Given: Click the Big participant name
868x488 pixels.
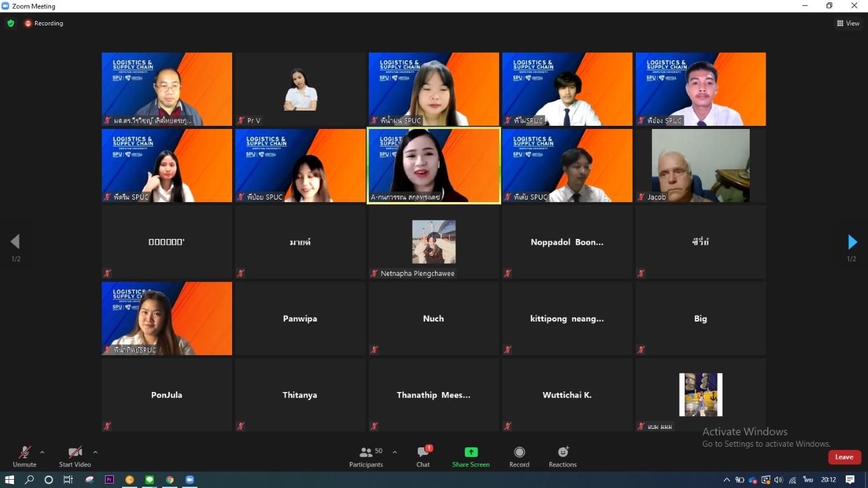Looking at the screenshot, I should click(x=701, y=319).
